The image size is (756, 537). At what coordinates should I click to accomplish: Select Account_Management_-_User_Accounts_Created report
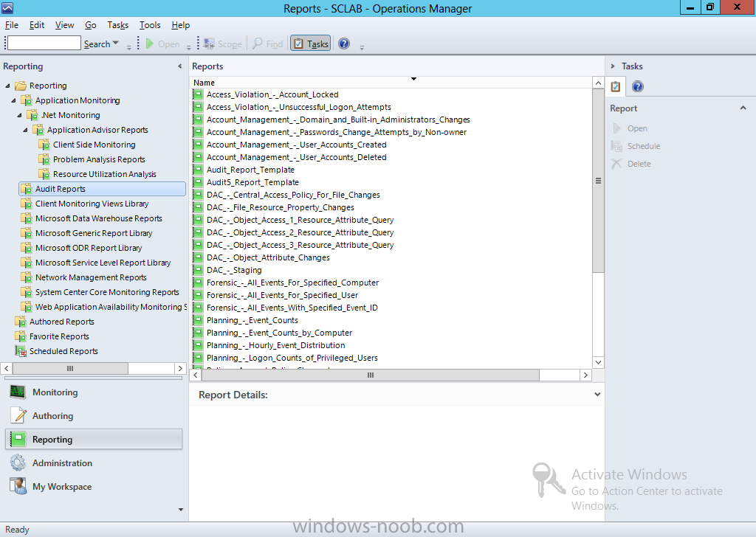pos(297,145)
